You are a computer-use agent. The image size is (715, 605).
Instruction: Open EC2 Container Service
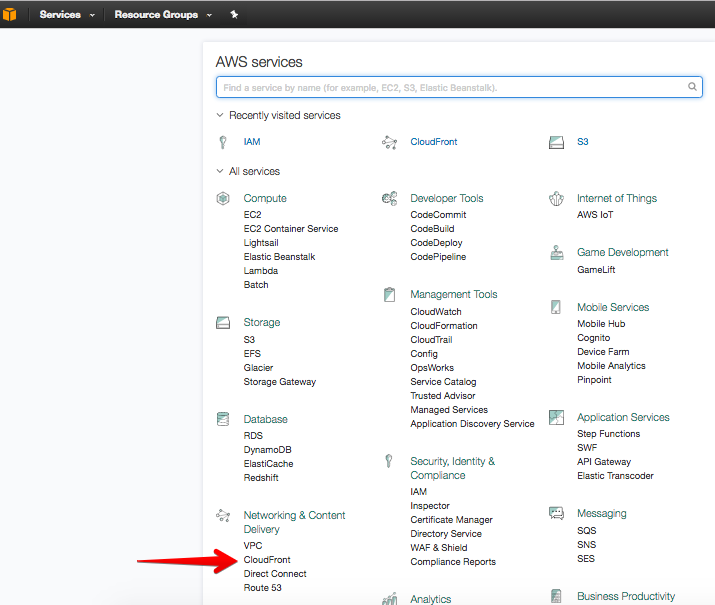click(291, 228)
